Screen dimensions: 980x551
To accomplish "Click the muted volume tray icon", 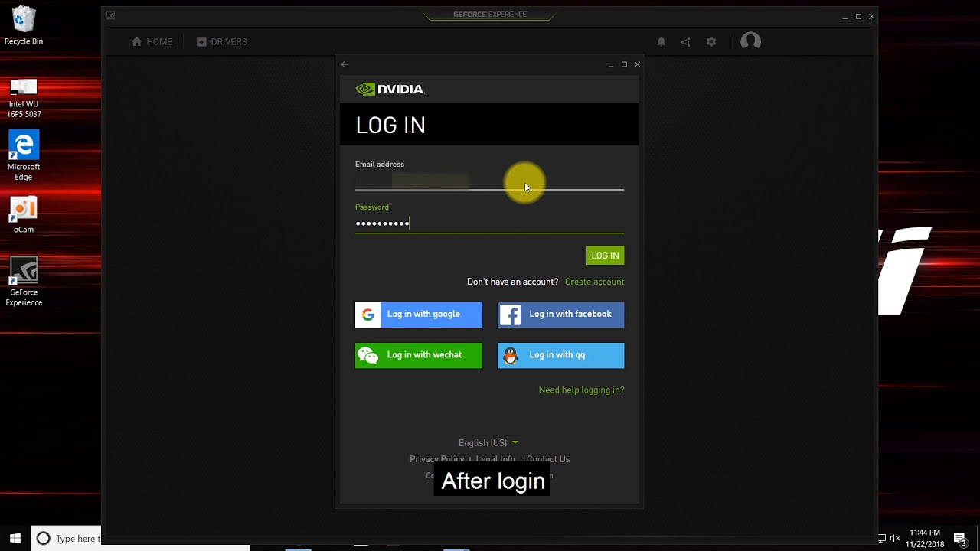I will pyautogui.click(x=896, y=539).
